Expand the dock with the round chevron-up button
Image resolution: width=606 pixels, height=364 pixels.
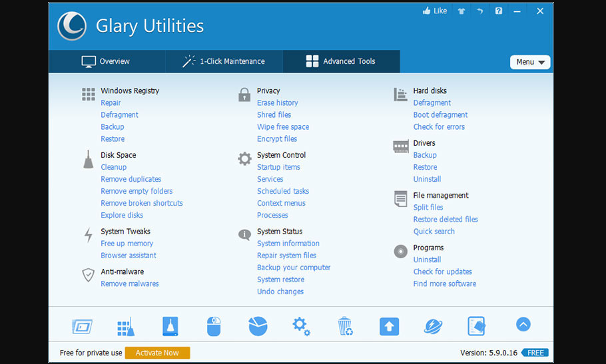(x=523, y=324)
